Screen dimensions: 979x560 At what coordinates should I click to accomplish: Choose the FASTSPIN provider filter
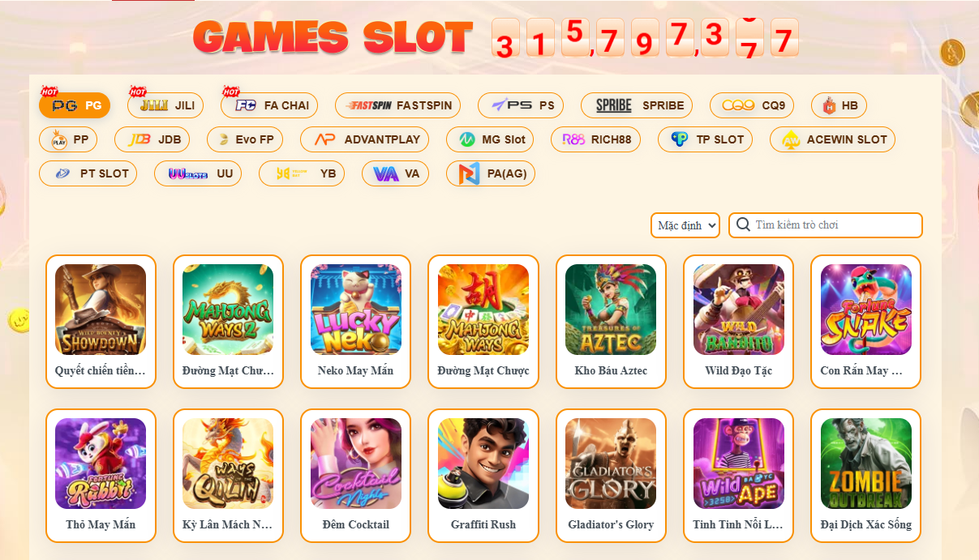tap(397, 105)
